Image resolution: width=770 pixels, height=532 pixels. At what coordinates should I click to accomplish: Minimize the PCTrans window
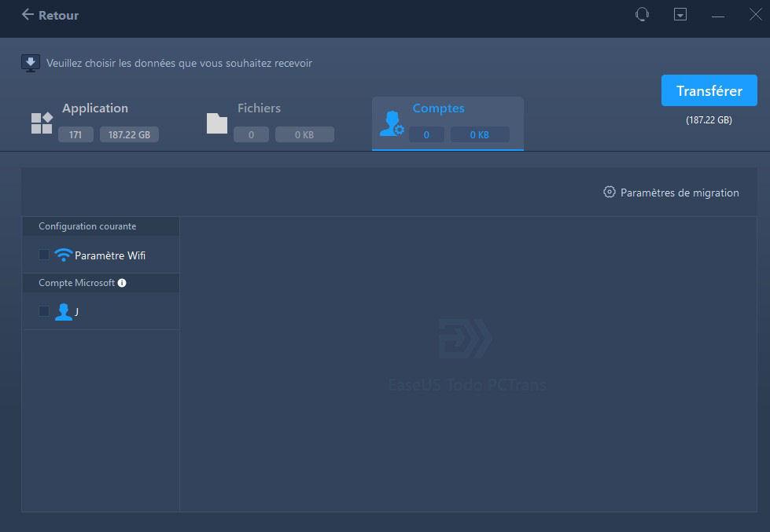717,17
